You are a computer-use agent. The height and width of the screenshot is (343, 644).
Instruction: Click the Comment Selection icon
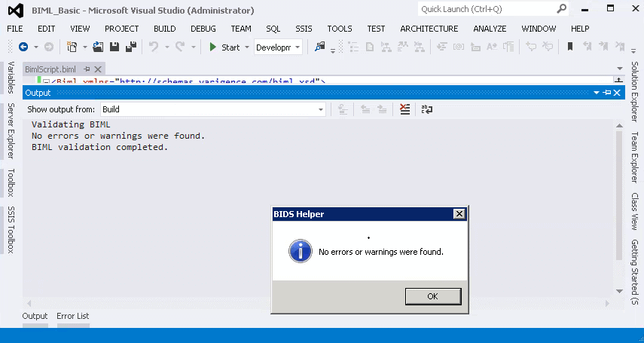[531, 47]
